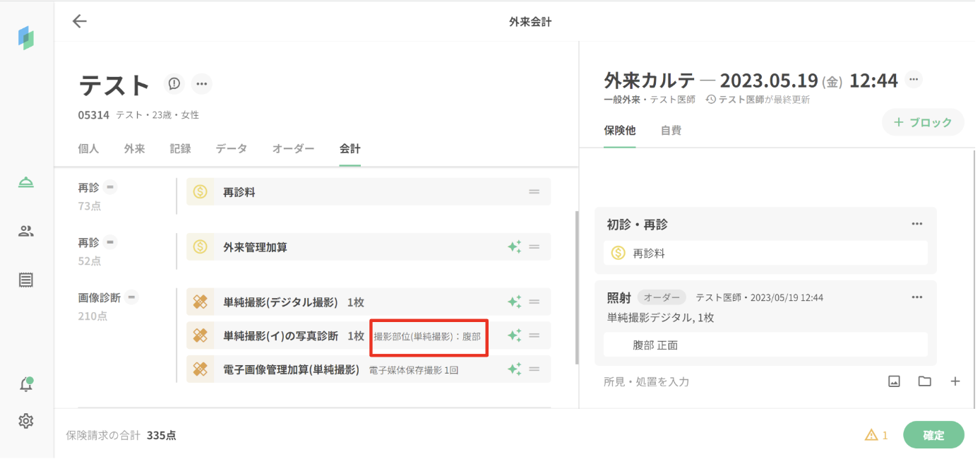
Task: Click the 再診料 entry in 初診・再診 block
Action: 765,253
